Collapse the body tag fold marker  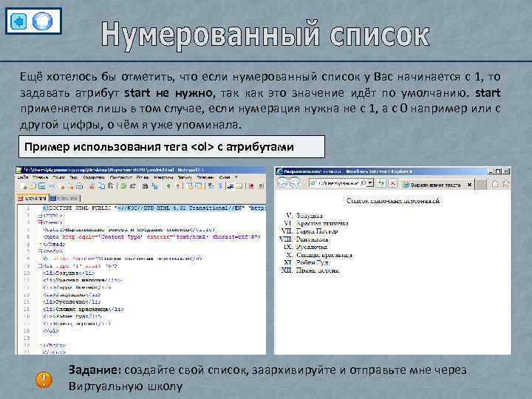coord(40,251)
